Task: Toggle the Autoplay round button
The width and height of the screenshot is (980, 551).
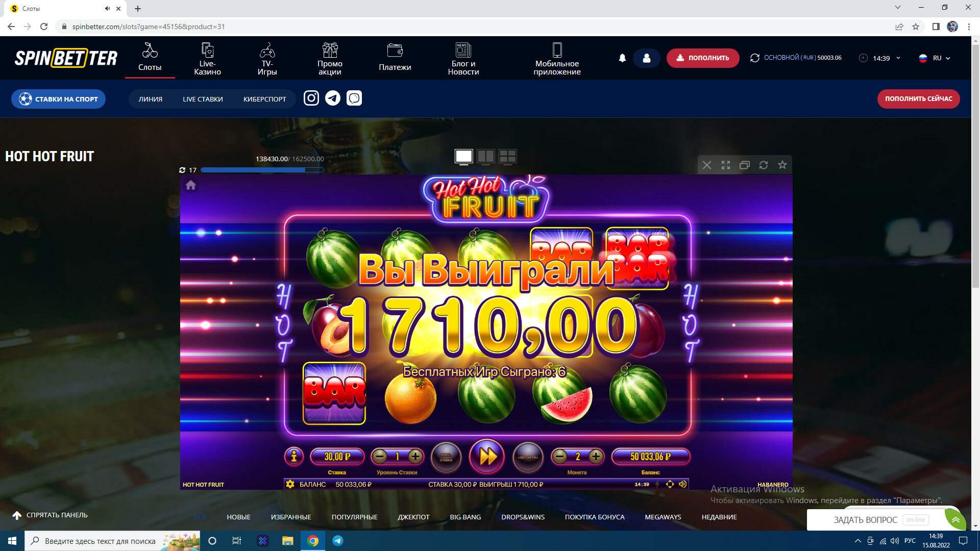Action: [x=528, y=457]
